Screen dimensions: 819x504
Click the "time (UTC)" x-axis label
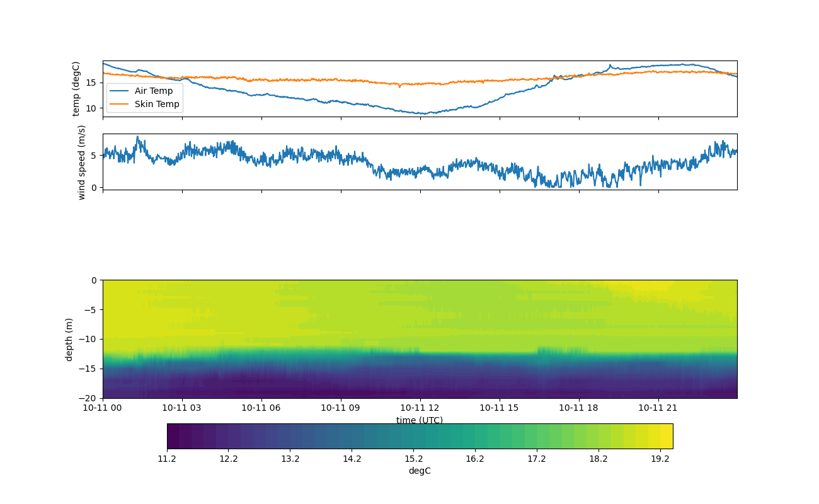pos(420,420)
